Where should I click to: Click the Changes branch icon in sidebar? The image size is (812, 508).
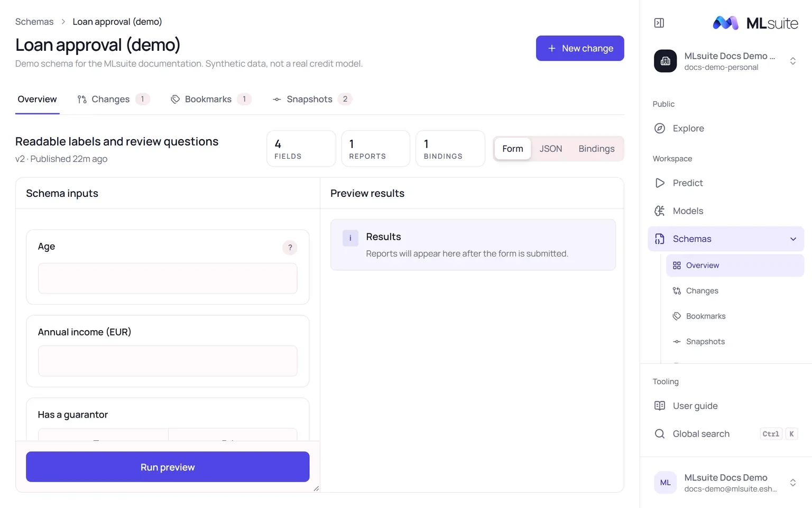677,291
